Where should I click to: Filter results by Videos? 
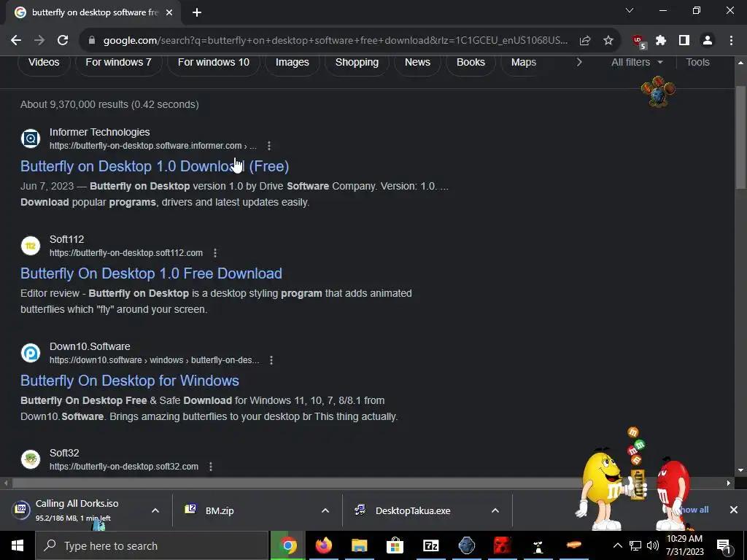[x=44, y=63]
